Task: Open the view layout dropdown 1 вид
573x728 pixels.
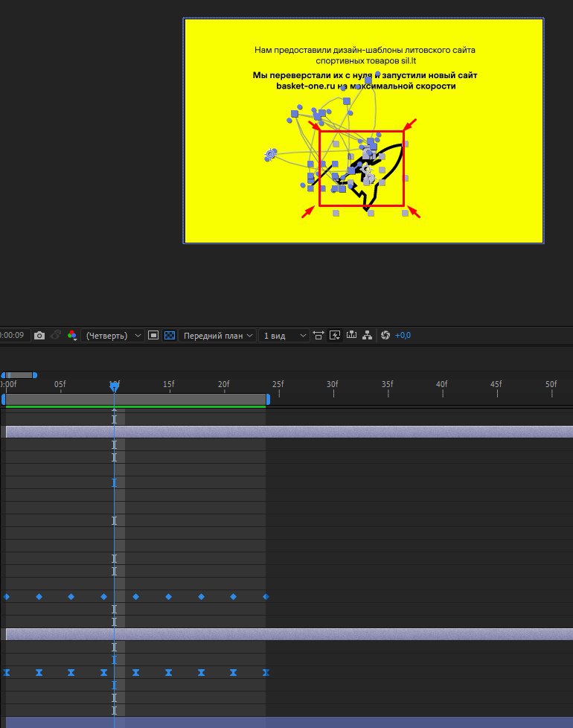Action: pyautogui.click(x=284, y=335)
